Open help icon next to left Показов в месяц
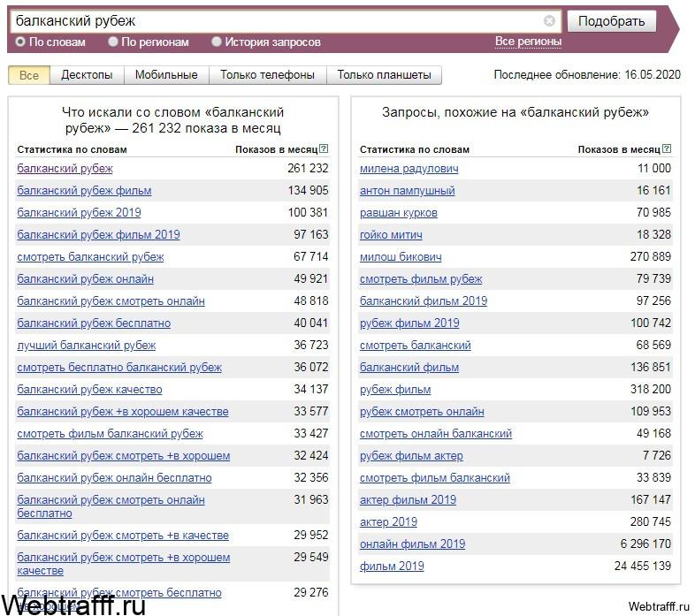Image resolution: width=695 pixels, height=616 pixels. (x=324, y=148)
